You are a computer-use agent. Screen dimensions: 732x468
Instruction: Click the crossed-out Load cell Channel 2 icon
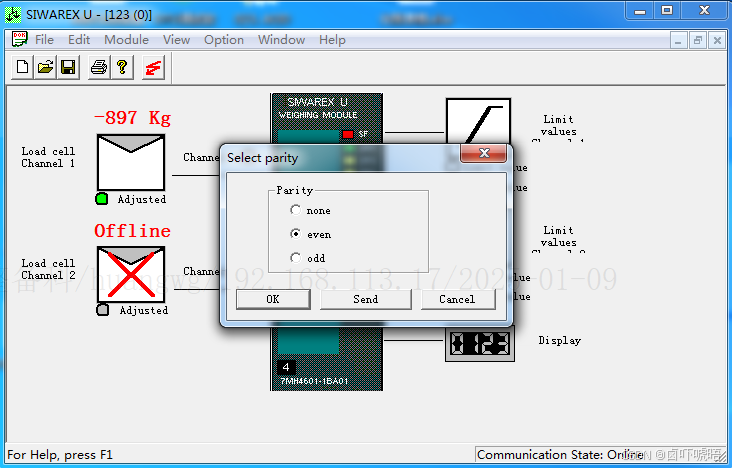[x=131, y=274]
